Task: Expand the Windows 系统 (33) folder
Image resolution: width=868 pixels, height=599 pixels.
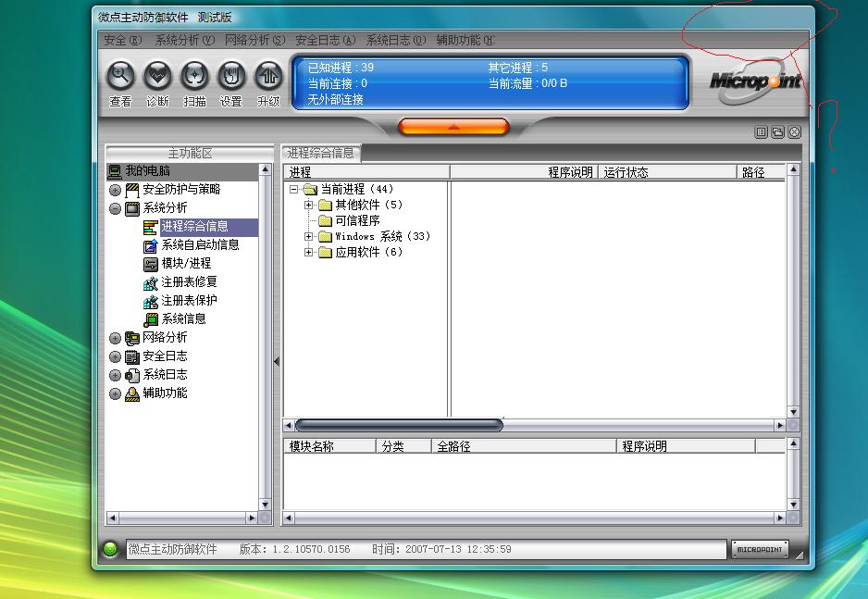Action: (309, 237)
